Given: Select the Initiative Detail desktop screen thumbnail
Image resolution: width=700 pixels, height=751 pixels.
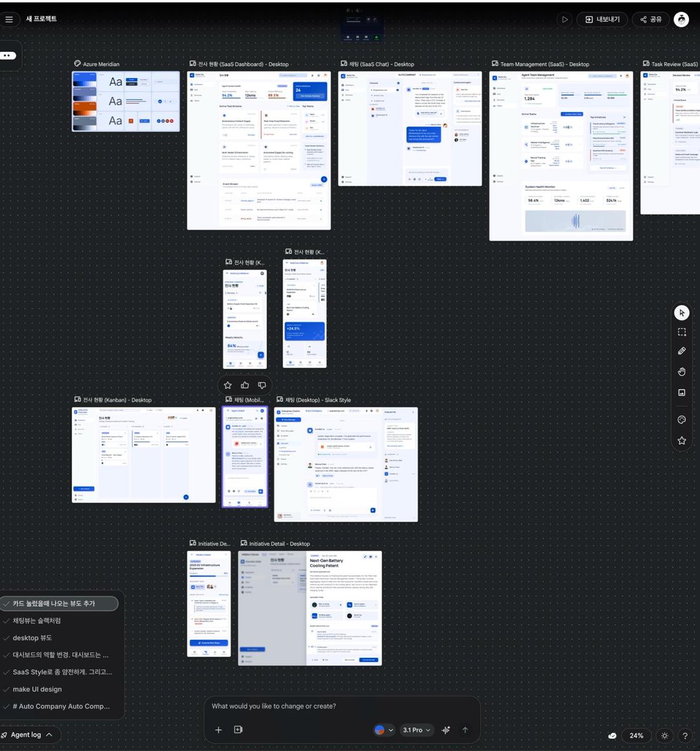Looking at the screenshot, I should point(310,608).
